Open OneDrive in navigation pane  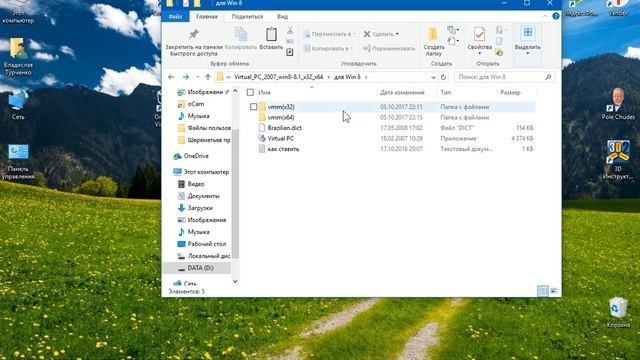196,156
